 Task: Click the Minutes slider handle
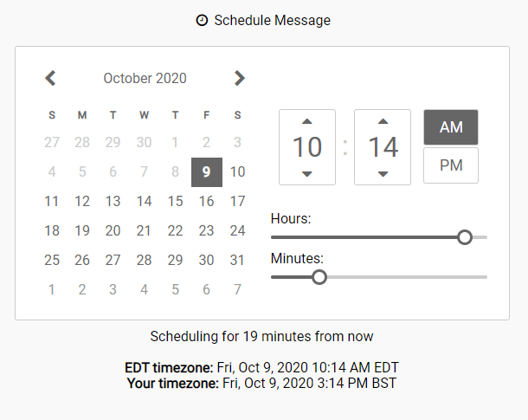click(319, 277)
